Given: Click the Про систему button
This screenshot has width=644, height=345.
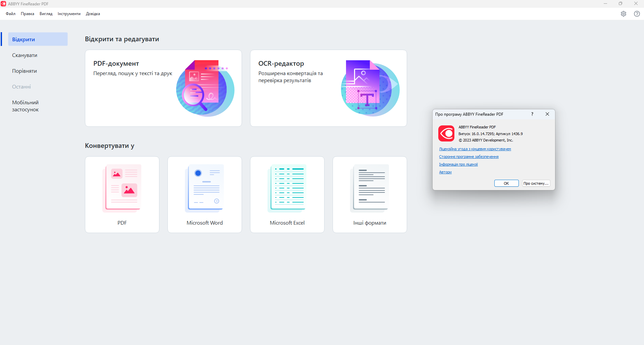Looking at the screenshot, I should [x=536, y=183].
